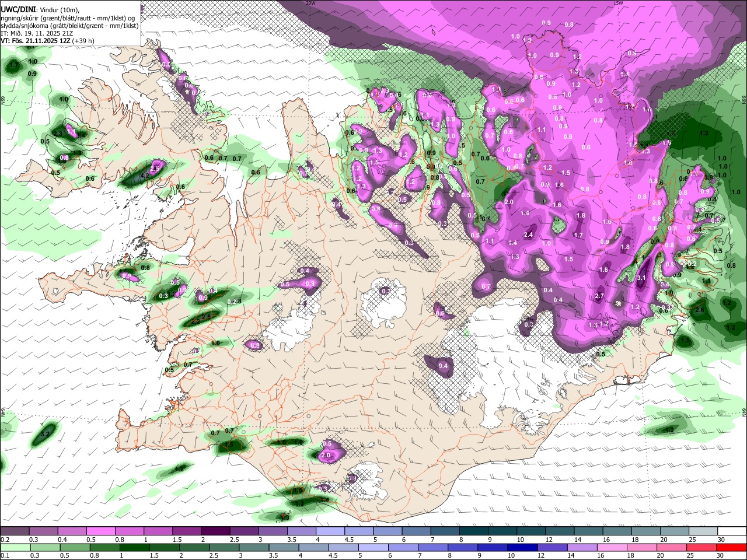The width and height of the screenshot is (747, 560).
Task: Click the dull mauve 0.2 snow swatch
Action: point(15,531)
